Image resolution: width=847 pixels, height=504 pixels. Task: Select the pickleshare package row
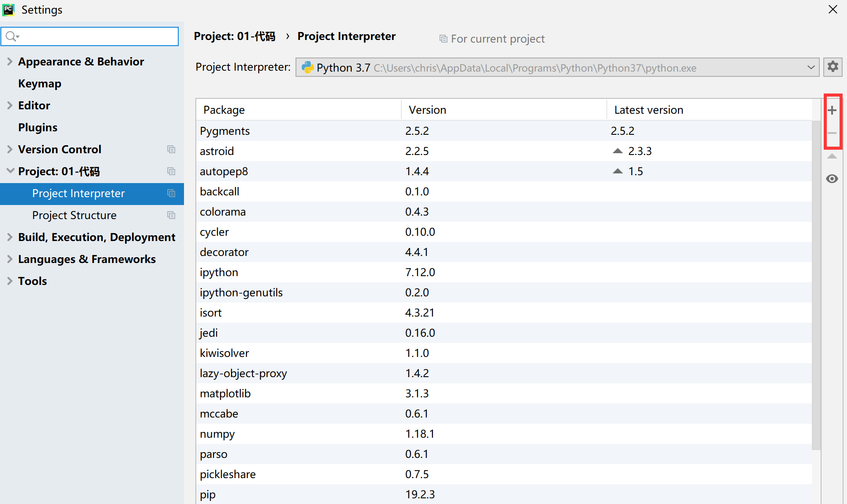click(504, 474)
